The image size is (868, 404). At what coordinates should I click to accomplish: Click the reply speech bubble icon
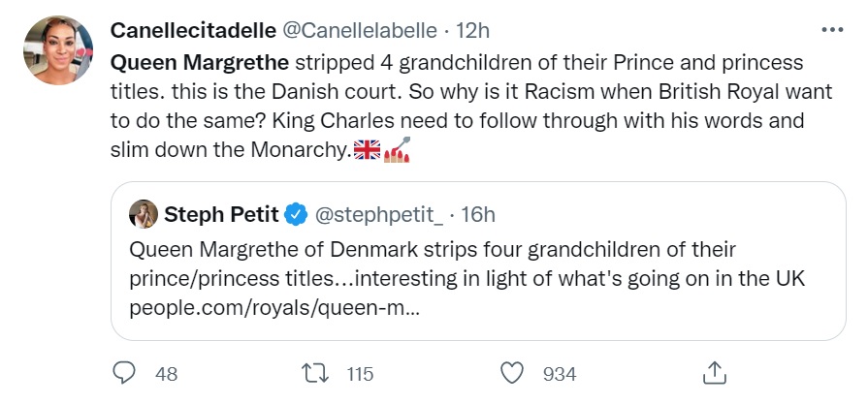coord(124,373)
